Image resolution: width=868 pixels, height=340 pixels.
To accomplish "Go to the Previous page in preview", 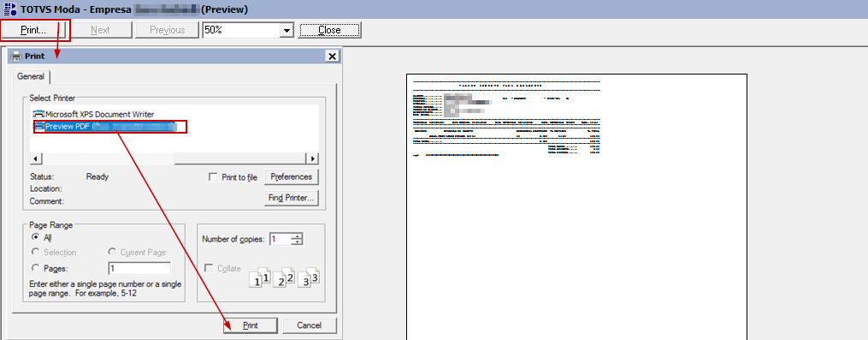I will tap(167, 30).
